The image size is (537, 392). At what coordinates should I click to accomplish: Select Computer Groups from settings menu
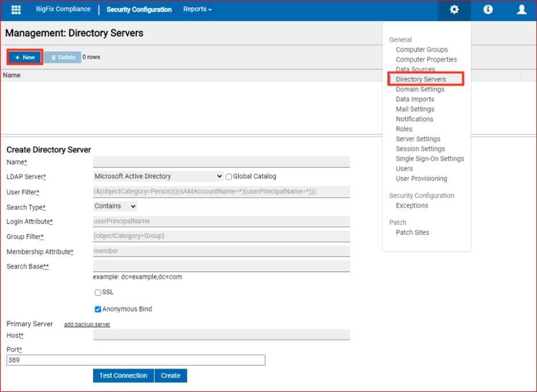click(x=421, y=49)
